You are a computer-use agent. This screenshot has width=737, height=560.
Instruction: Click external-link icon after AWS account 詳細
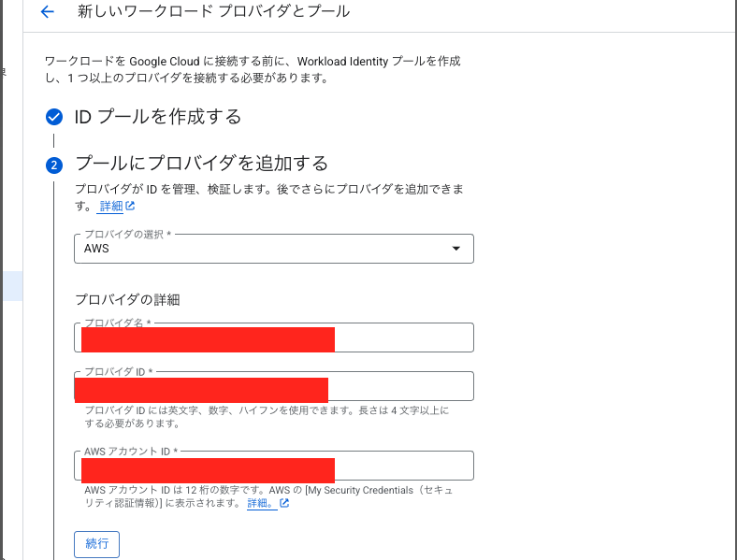pos(284,503)
